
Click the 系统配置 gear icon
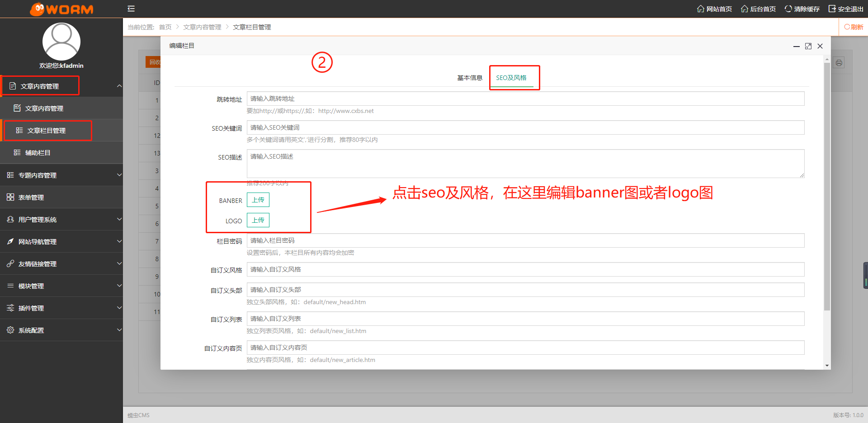click(x=10, y=330)
